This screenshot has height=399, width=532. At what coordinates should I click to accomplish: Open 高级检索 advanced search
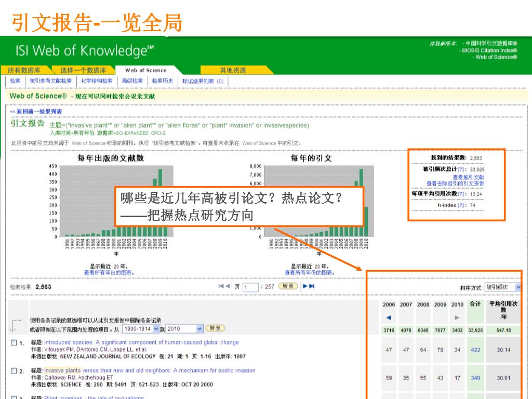[132, 81]
